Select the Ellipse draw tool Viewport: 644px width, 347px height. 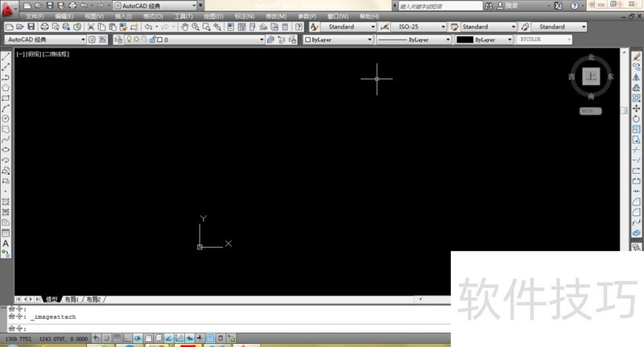(6, 150)
